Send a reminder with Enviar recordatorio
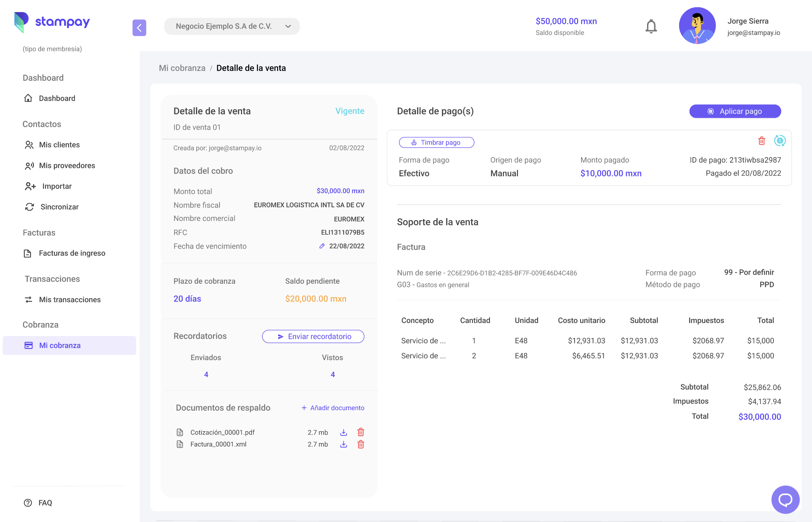 (313, 336)
